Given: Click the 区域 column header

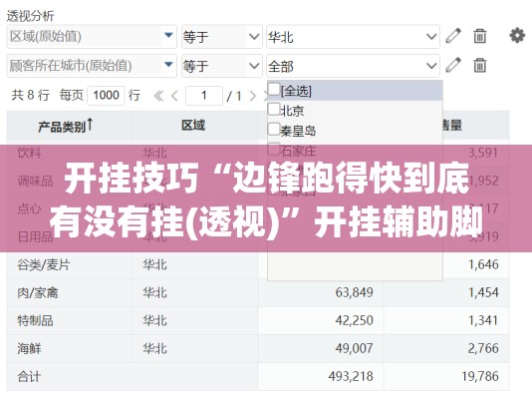Looking at the screenshot, I should coord(193,126).
